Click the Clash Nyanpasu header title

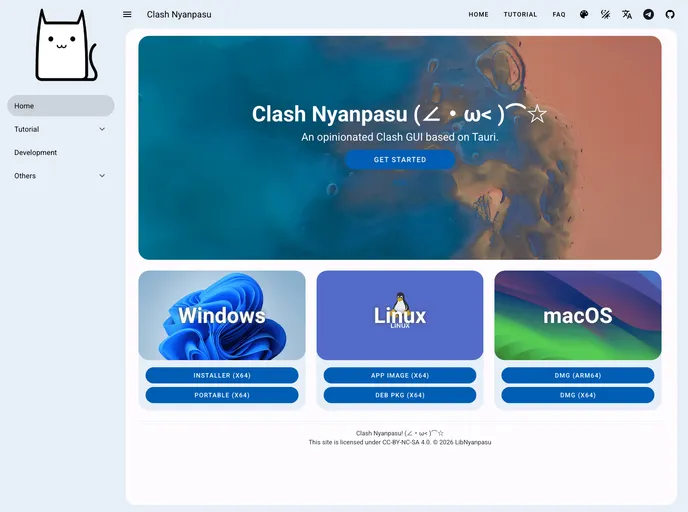pos(179,14)
